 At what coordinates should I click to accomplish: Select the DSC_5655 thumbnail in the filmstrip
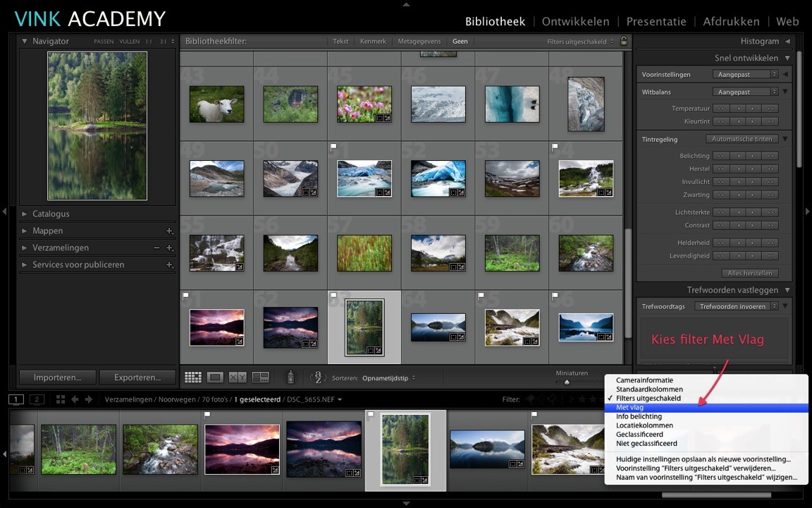(405, 449)
